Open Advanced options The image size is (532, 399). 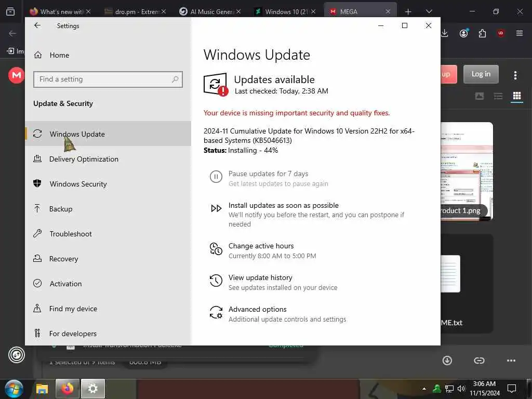[257, 309]
